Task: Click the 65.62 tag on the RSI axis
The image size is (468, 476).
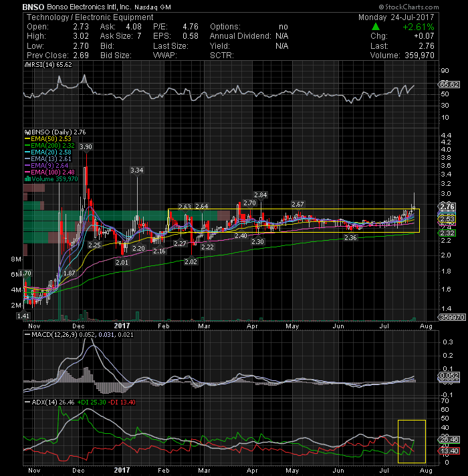Action: [x=449, y=84]
